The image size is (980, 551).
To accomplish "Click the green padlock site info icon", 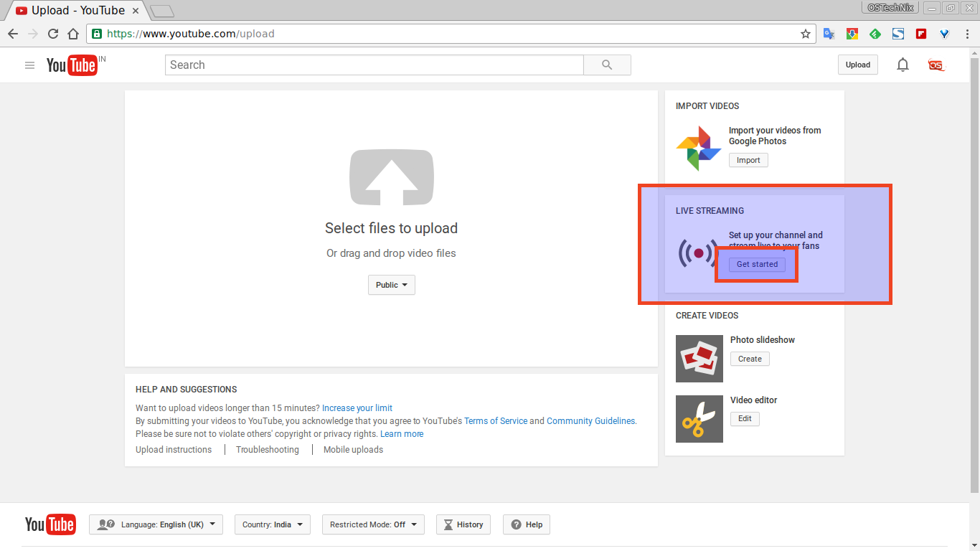I will pos(97,34).
